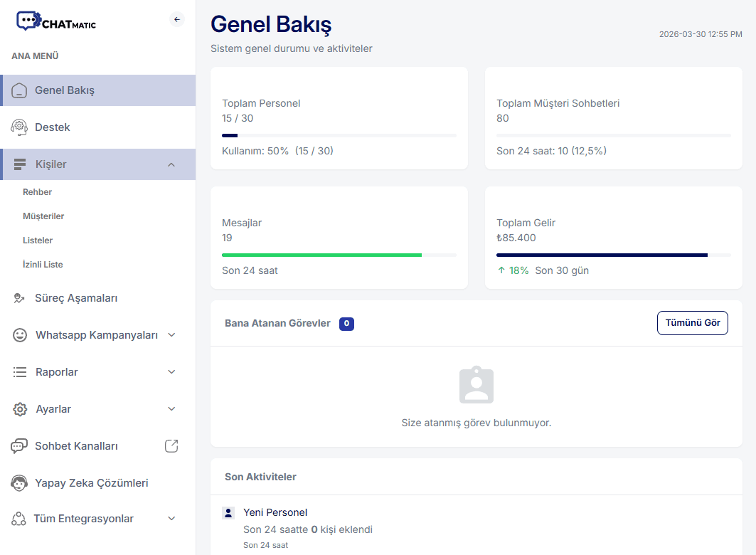Click the Süreç Aşamaları icon
This screenshot has height=555, width=756.
[x=19, y=298]
